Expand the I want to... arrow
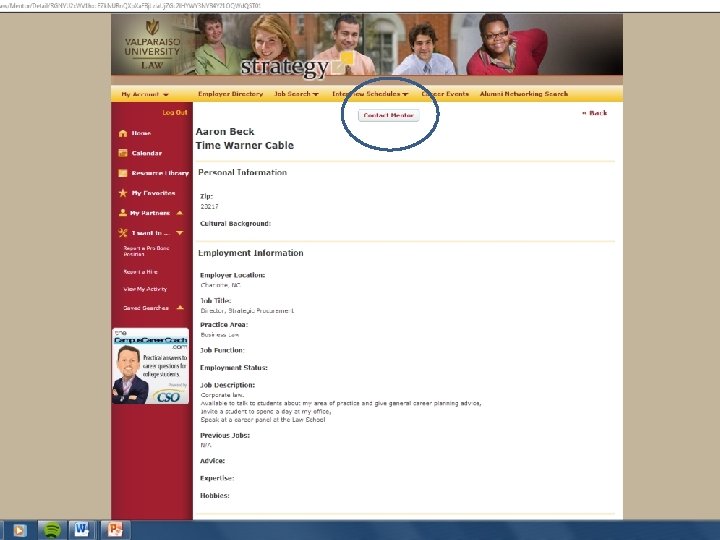 pos(180,233)
